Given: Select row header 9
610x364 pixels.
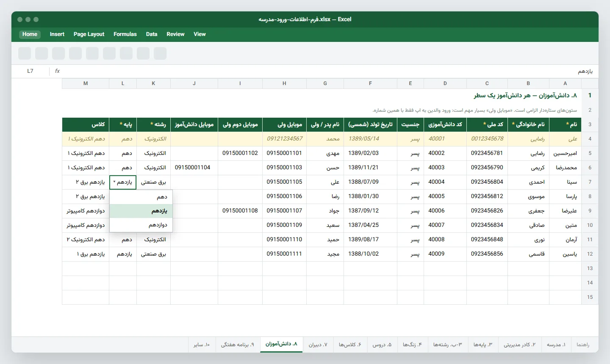Looking at the screenshot, I should coord(590,211).
